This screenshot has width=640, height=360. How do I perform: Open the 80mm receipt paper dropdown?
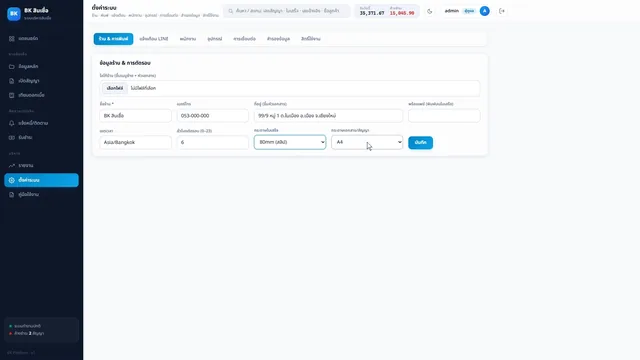(x=290, y=142)
